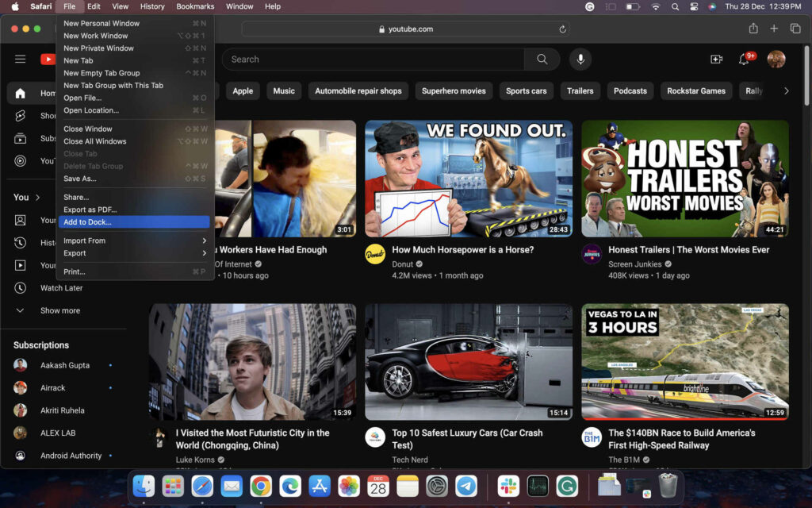
Task: Open the Create video icon
Action: pos(716,59)
